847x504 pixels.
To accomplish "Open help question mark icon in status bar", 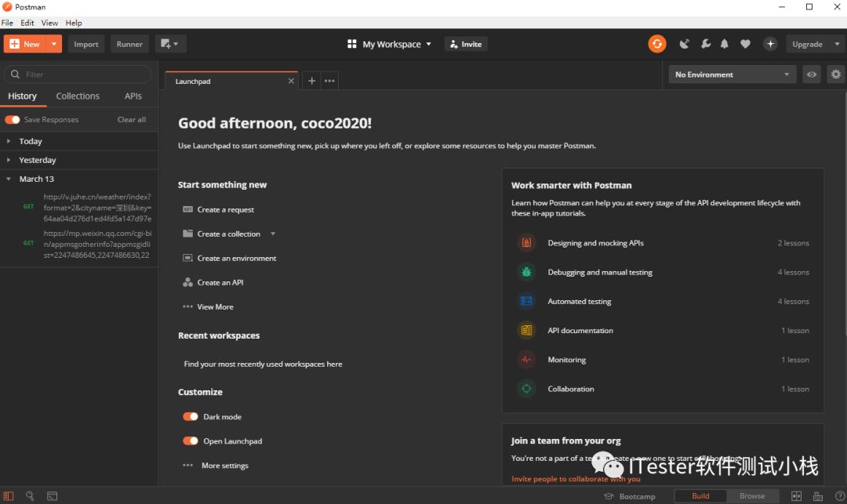I will (x=839, y=496).
